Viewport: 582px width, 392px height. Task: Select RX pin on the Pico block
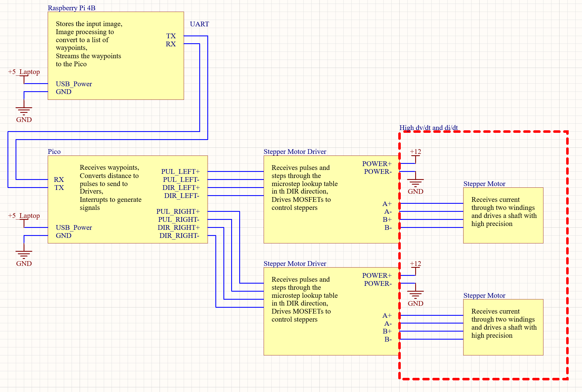tap(59, 180)
